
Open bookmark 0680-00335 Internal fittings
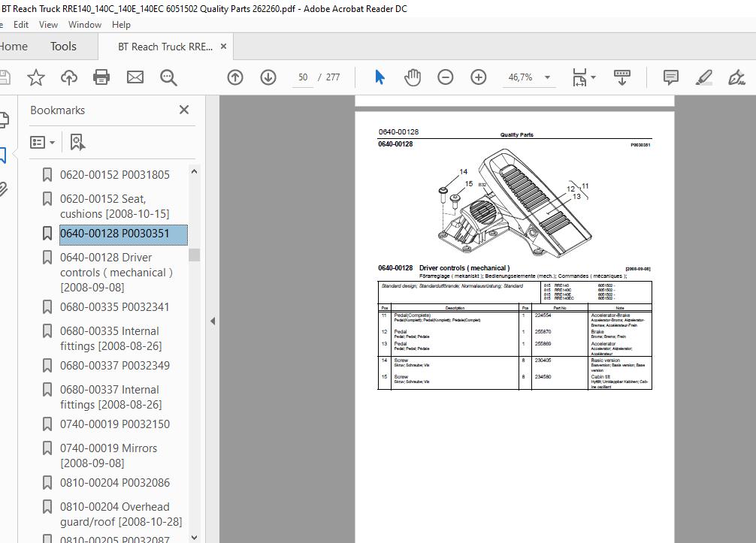[110, 338]
